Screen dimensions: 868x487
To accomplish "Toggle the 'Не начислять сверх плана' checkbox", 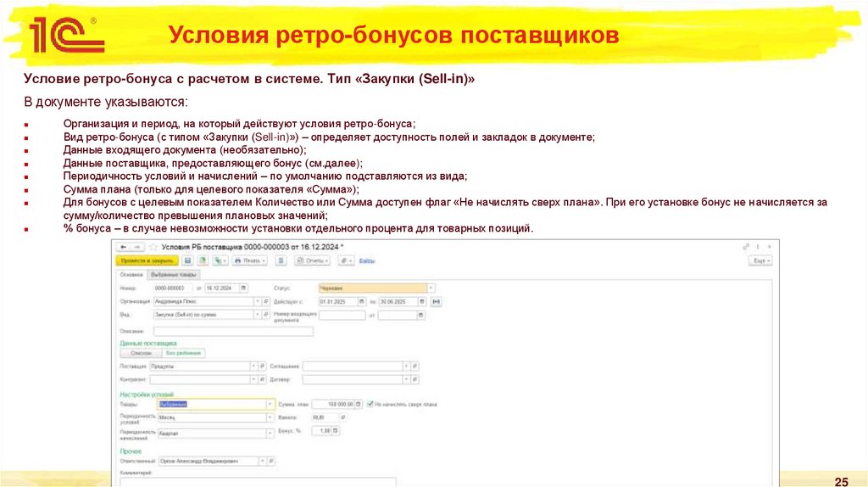I will coord(370,404).
